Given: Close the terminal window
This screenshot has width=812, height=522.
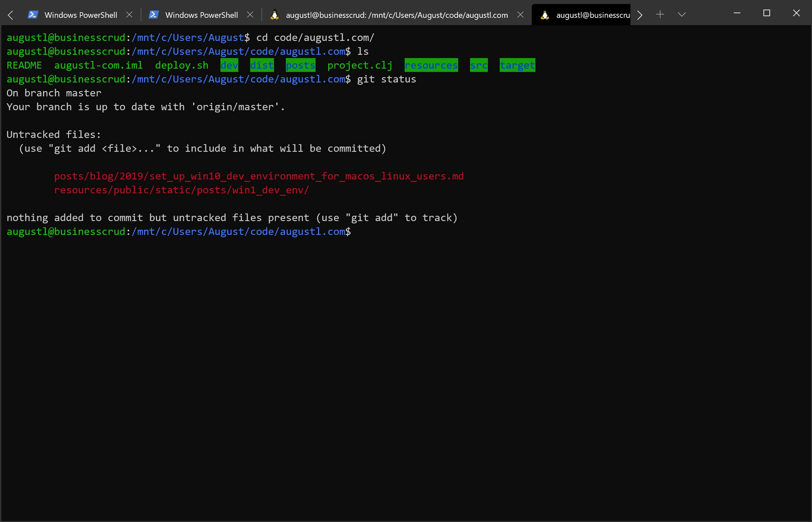Looking at the screenshot, I should pos(796,13).
